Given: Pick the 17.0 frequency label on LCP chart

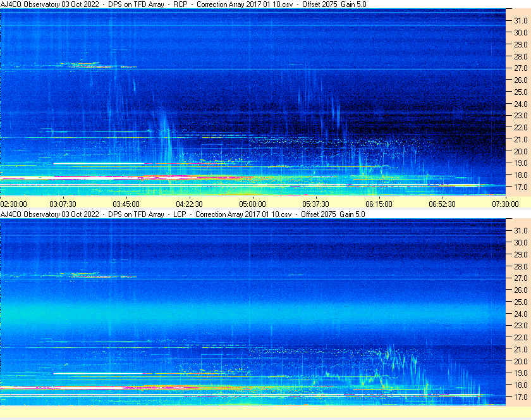Looking at the screenshot, I should click(521, 397).
